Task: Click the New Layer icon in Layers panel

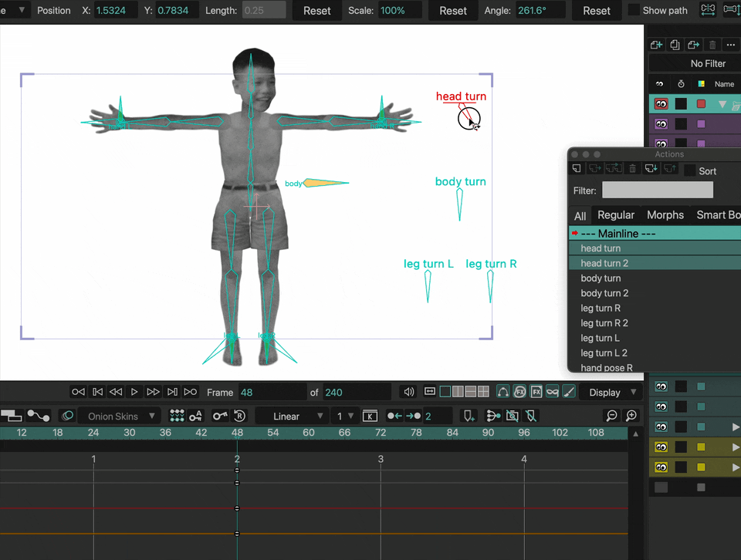Action: click(x=656, y=45)
